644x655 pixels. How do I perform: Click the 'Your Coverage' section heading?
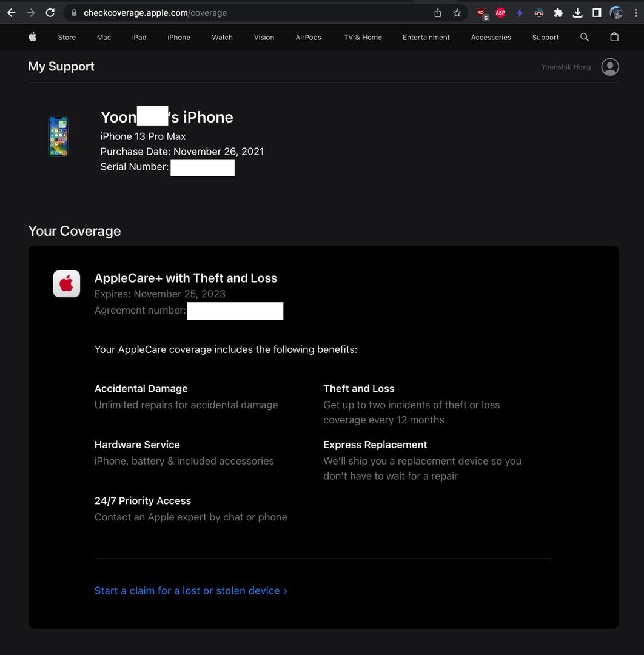click(75, 231)
